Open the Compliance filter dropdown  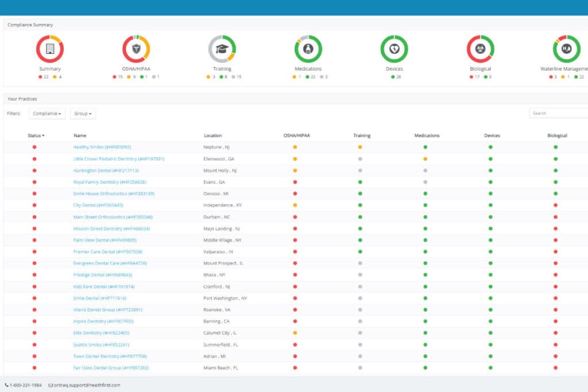pyautogui.click(x=47, y=114)
